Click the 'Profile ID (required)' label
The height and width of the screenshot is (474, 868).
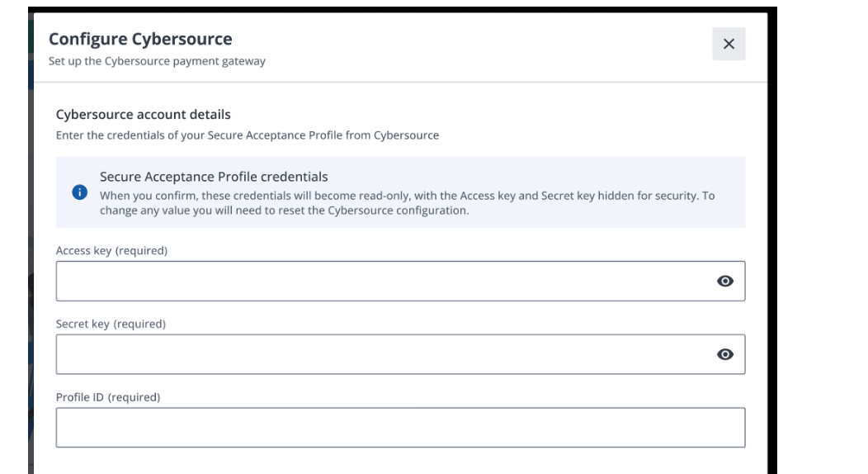107,396
